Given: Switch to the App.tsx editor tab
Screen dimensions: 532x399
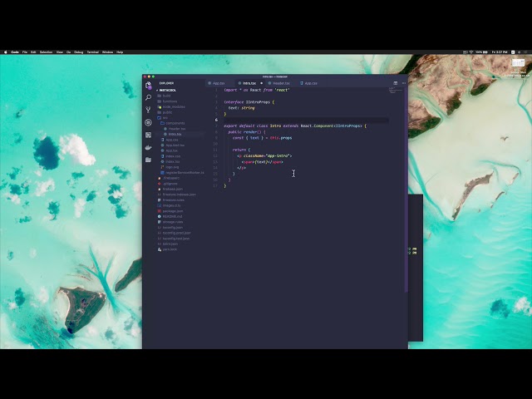Looking at the screenshot, I should click(217, 83).
